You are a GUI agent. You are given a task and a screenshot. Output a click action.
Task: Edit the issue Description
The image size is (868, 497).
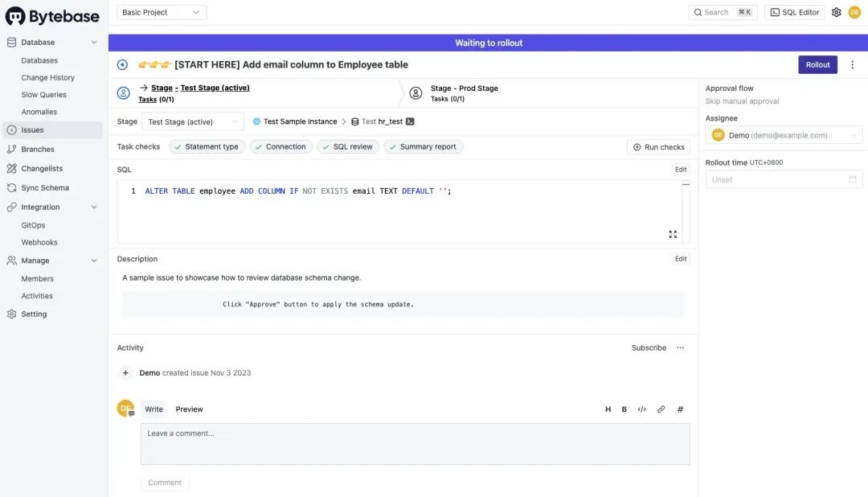(x=681, y=259)
